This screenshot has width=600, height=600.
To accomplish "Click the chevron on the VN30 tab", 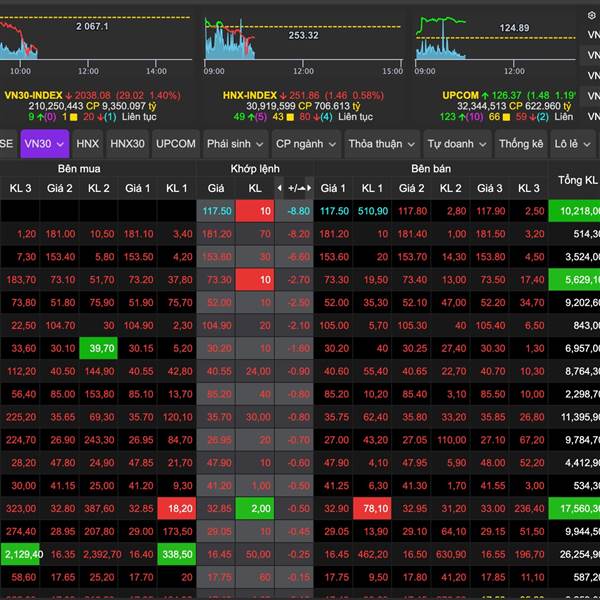I will [60, 144].
